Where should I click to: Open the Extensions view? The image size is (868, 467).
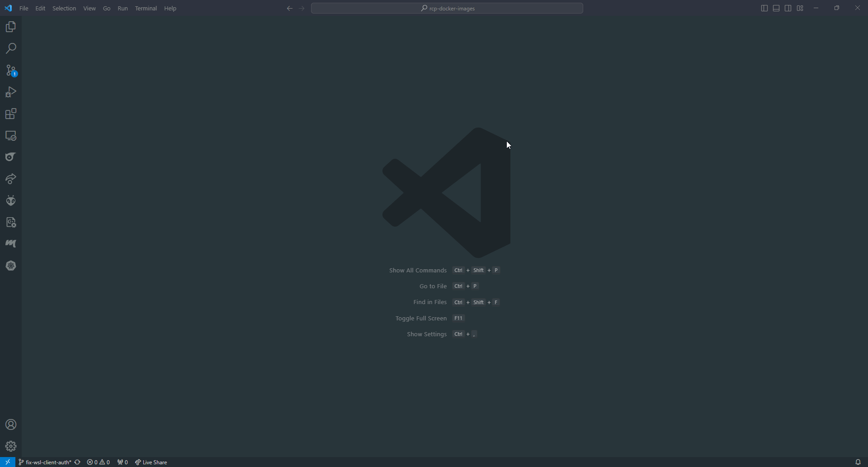(x=11, y=114)
